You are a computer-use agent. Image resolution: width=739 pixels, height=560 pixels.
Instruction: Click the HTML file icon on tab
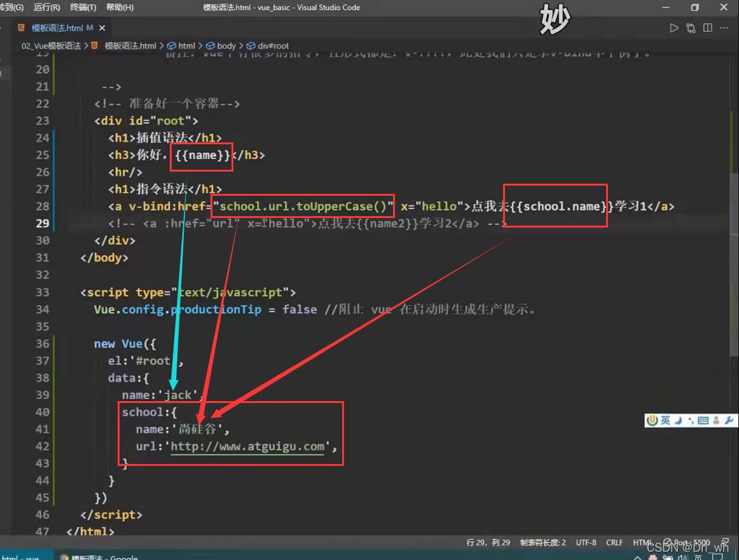pyautogui.click(x=21, y=28)
